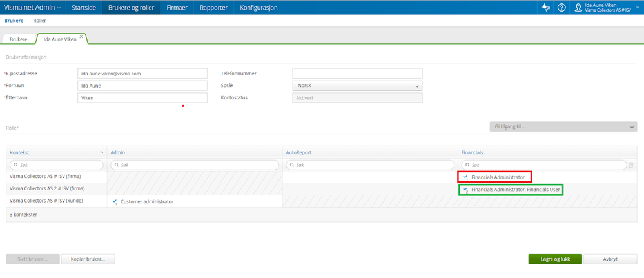This screenshot has width=644, height=278.
Task: Open Brukere og roller menu
Action: (x=131, y=7)
